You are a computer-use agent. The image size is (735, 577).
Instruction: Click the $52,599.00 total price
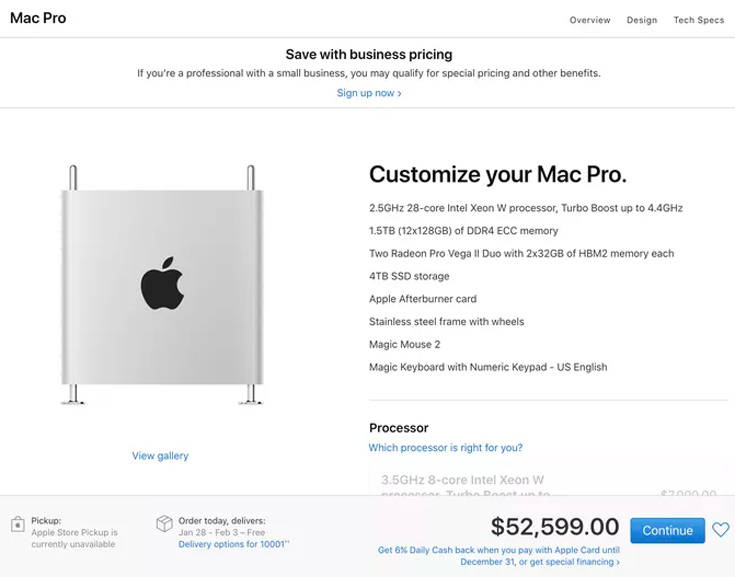click(555, 527)
